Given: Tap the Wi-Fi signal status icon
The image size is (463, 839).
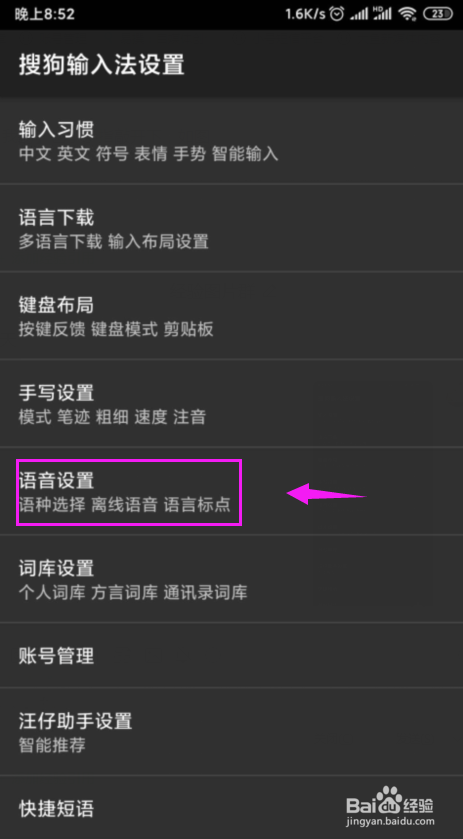Looking at the screenshot, I should [x=408, y=14].
